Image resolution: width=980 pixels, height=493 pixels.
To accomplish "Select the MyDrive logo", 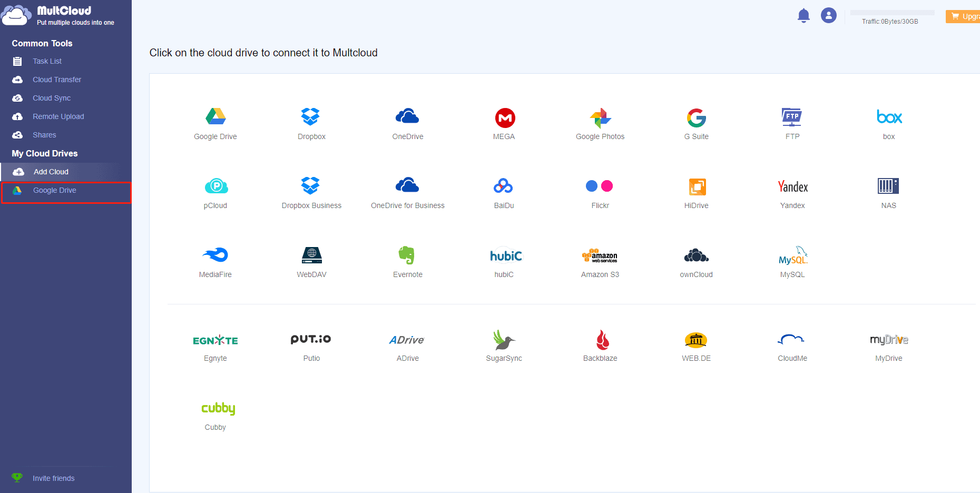I will click(x=889, y=340).
